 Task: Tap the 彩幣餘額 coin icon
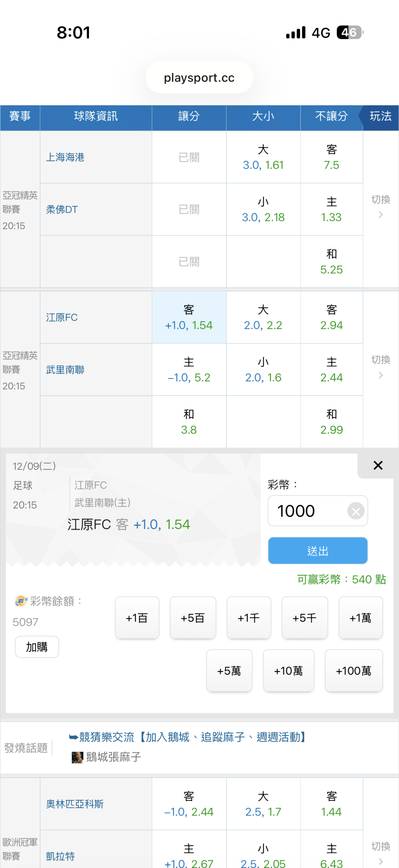coord(21,601)
